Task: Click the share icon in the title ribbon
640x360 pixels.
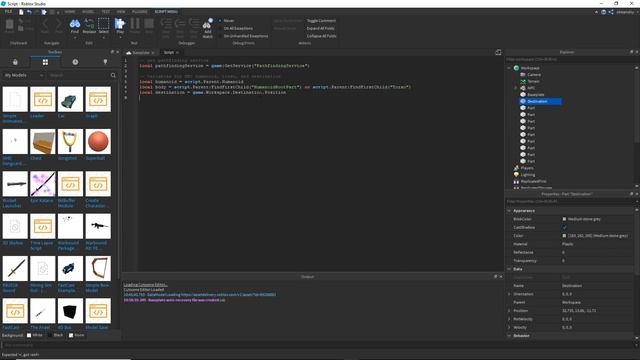Action: tap(611, 12)
